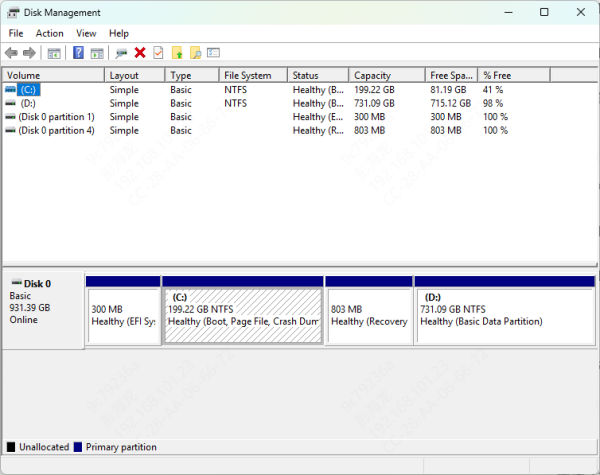
Task: Open the Help menu
Action: pyautogui.click(x=119, y=33)
